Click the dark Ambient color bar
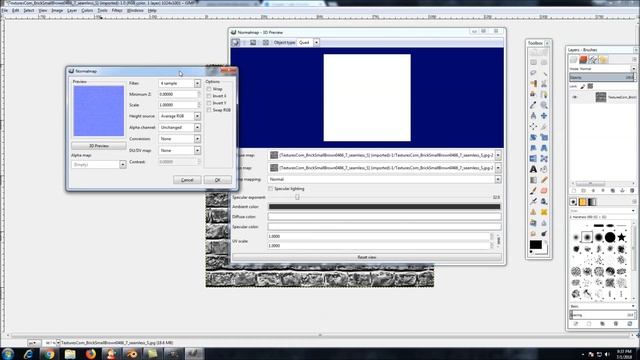This screenshot has width=640, height=360. pos(384,207)
